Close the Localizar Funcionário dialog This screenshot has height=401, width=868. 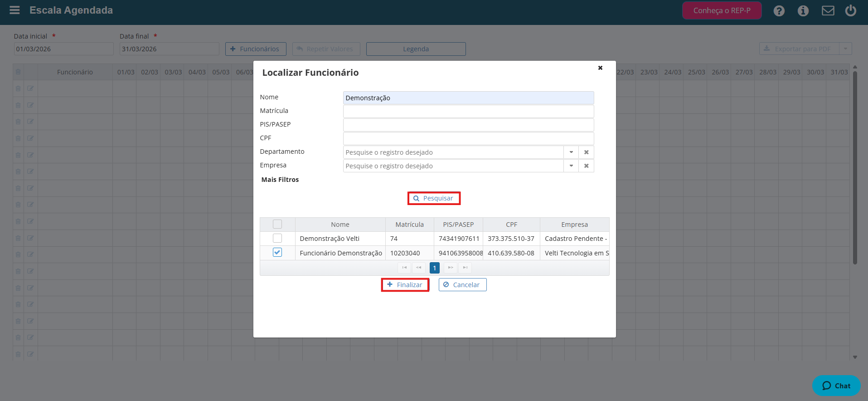pyautogui.click(x=600, y=68)
